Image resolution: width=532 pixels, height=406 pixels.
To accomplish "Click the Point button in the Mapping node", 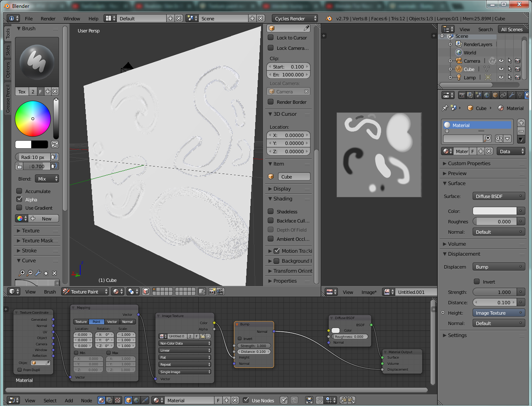I will point(96,322).
